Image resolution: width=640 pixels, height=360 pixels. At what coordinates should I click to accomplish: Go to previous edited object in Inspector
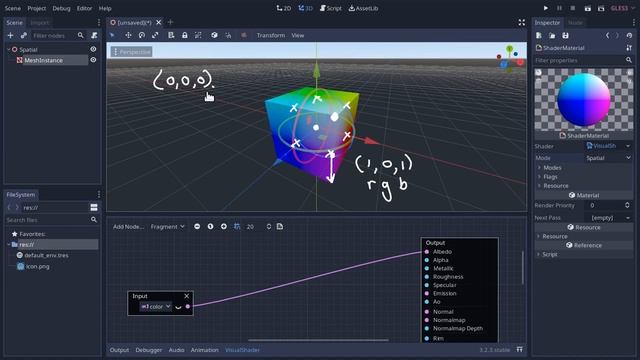(x=607, y=36)
